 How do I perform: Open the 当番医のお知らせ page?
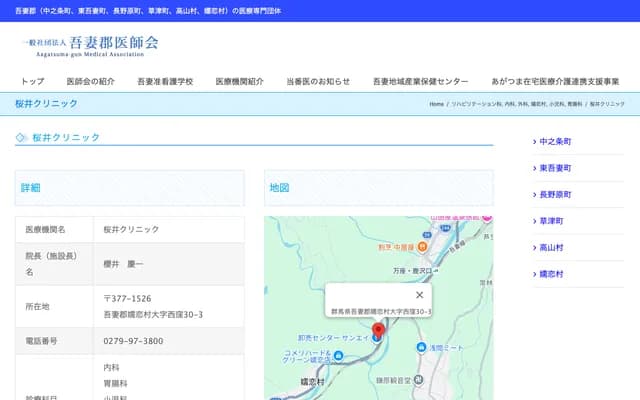coord(318,81)
